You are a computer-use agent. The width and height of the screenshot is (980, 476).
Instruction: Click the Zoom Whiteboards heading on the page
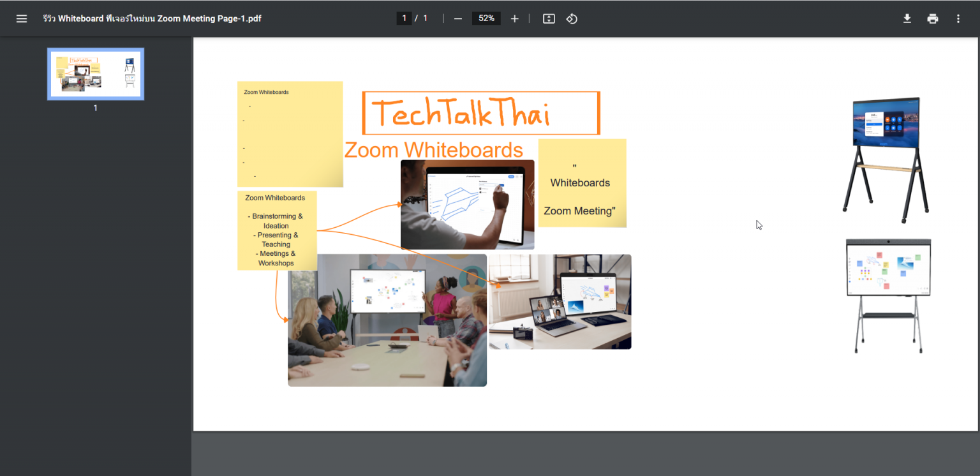pos(434,149)
